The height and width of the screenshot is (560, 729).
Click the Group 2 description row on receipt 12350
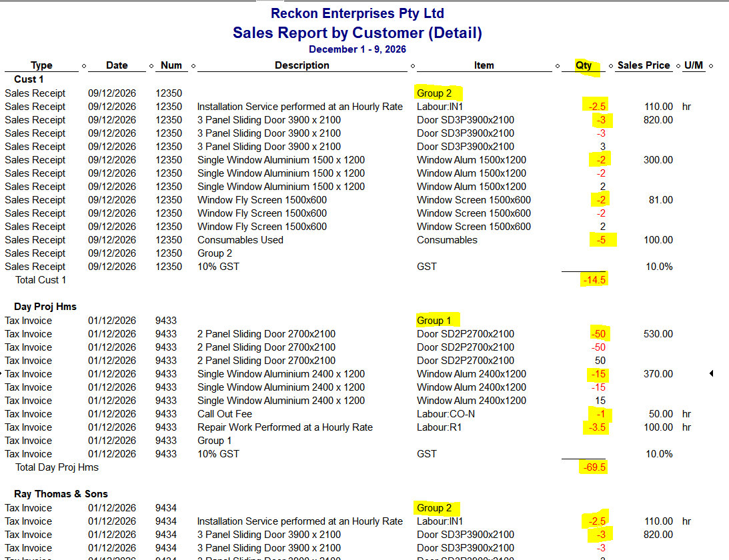pos(214,253)
